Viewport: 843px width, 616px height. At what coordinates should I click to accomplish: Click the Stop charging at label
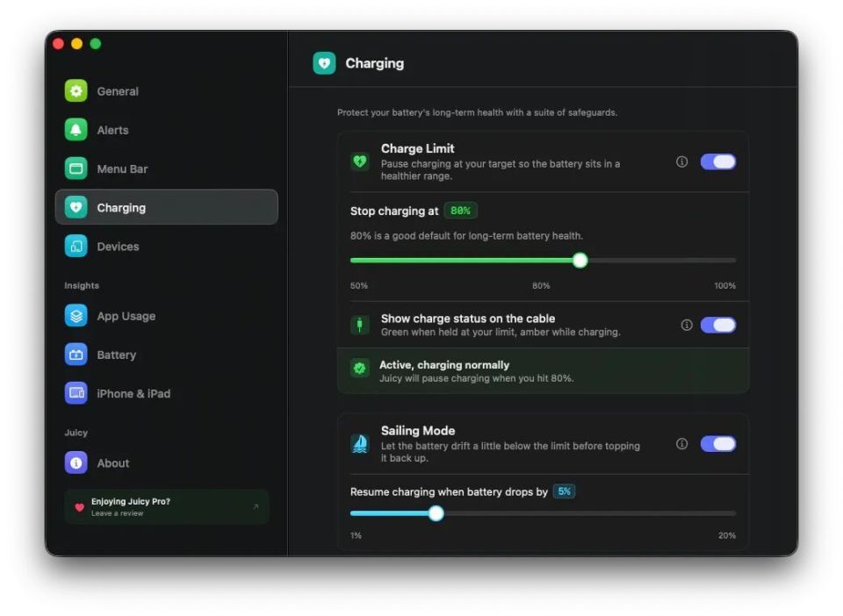(x=394, y=211)
